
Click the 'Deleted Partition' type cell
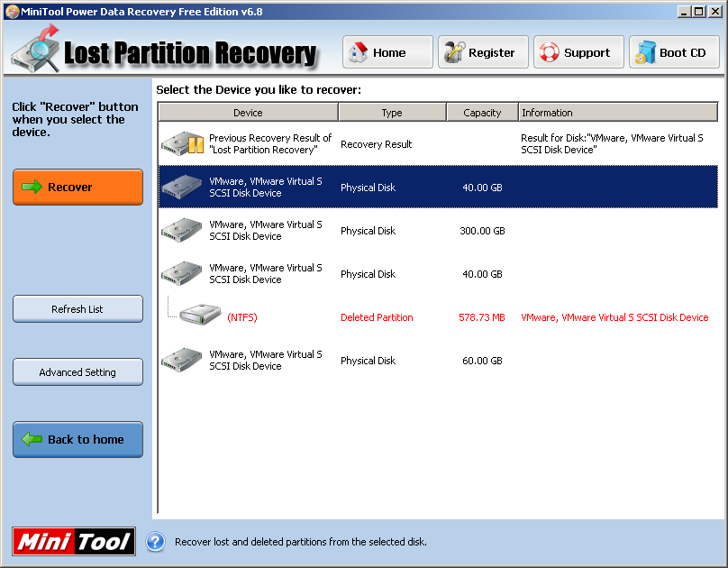[x=377, y=317]
